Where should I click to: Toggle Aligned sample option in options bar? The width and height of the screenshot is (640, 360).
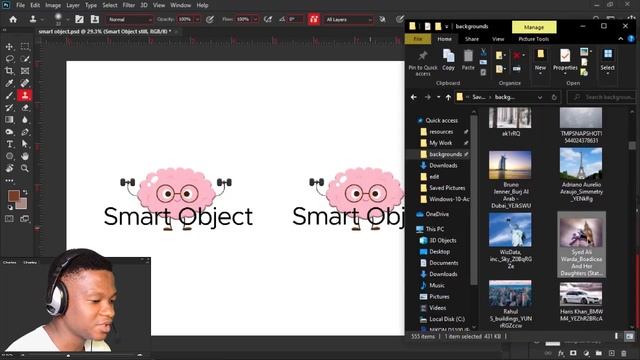click(313, 19)
